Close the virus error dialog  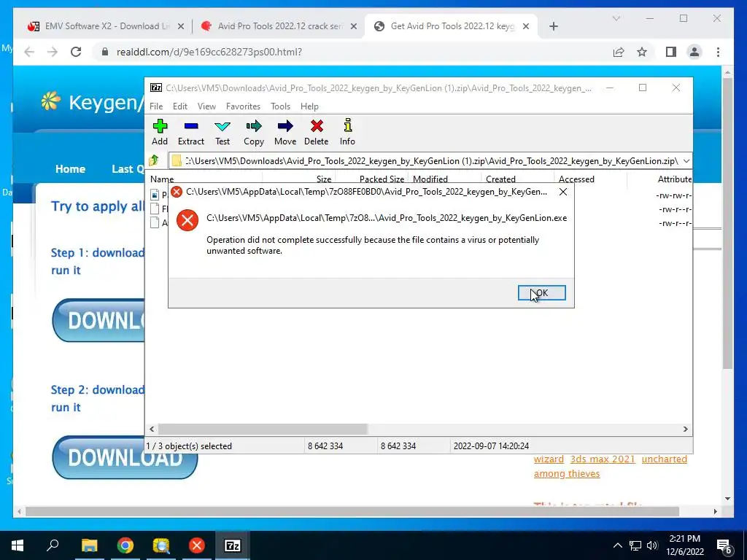(x=563, y=192)
